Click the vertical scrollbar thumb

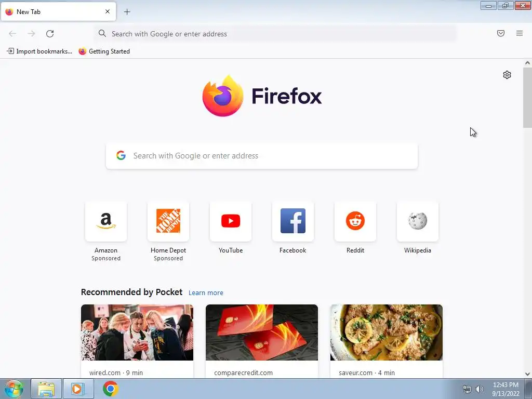pos(527,98)
